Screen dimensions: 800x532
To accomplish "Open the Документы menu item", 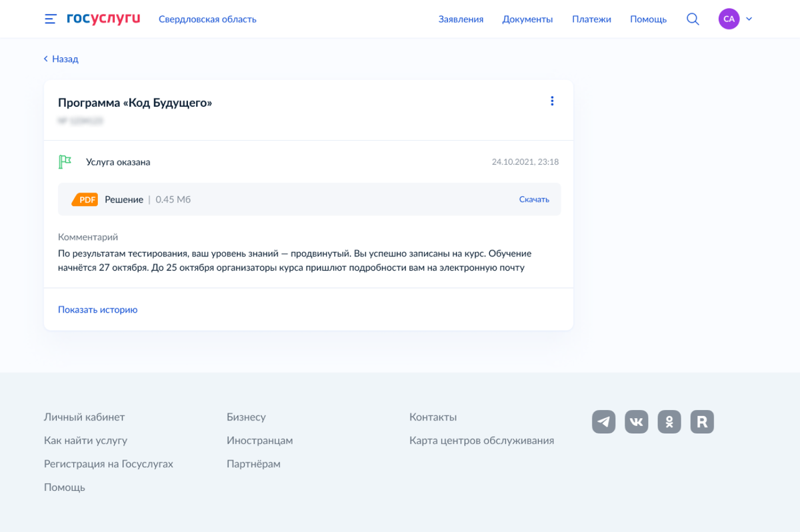I will coord(527,19).
